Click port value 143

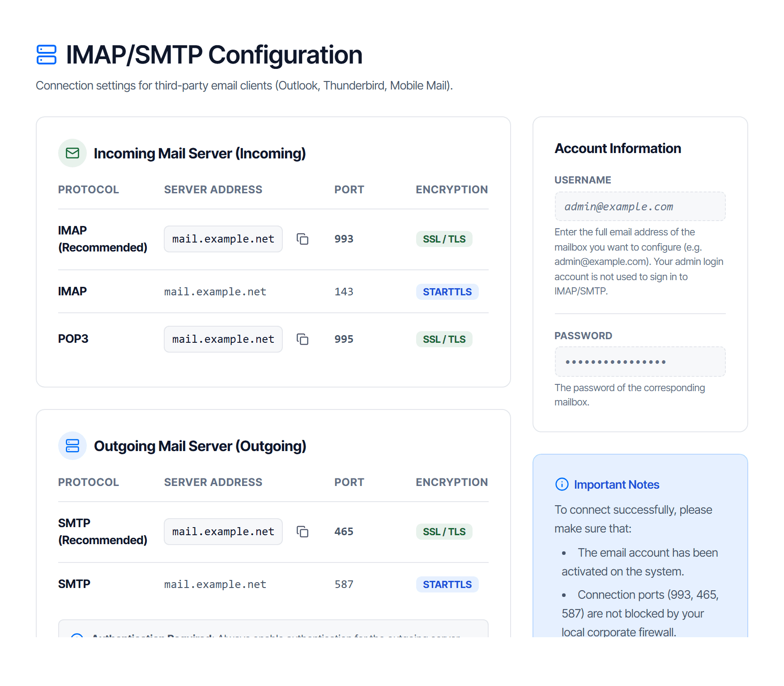344,292
